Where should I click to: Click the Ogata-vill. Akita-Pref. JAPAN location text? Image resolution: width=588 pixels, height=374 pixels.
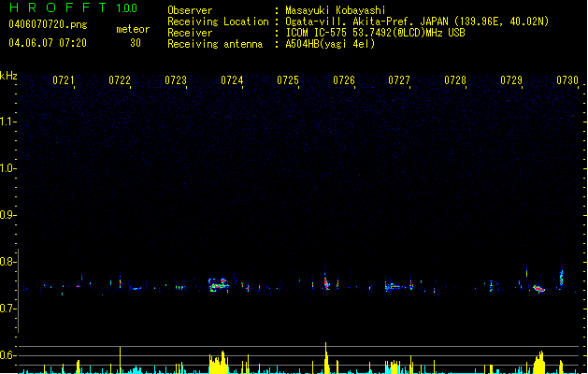(x=417, y=22)
